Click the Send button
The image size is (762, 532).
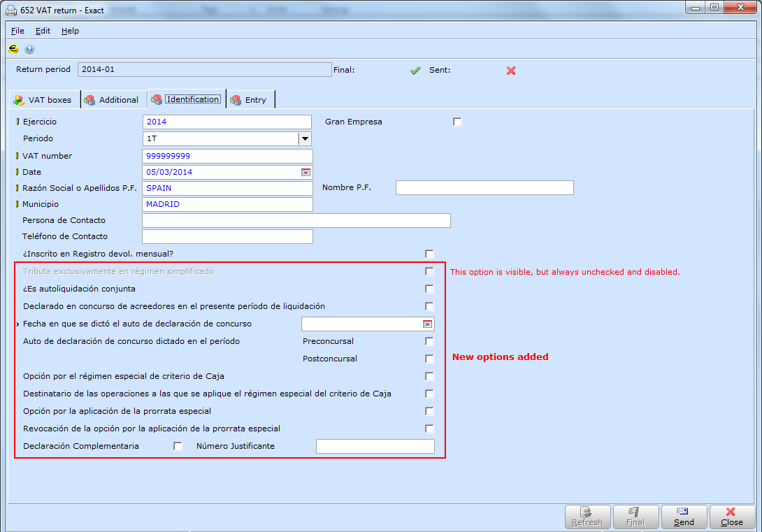pyautogui.click(x=684, y=517)
